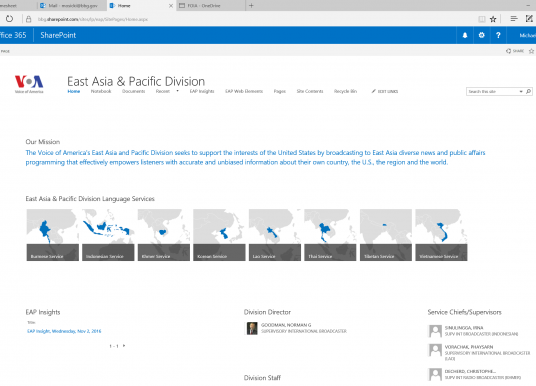Open the Thai Service map tile

pyautogui.click(x=330, y=235)
